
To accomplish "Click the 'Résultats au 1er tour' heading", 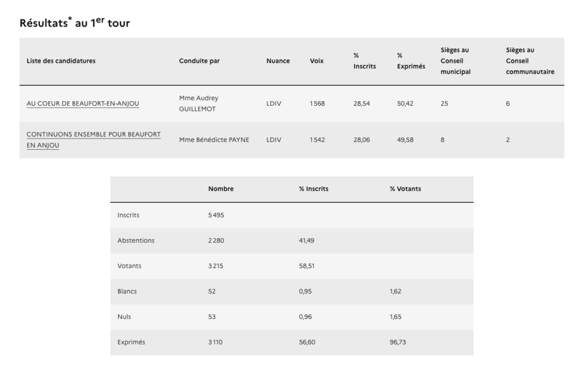I will (74, 24).
